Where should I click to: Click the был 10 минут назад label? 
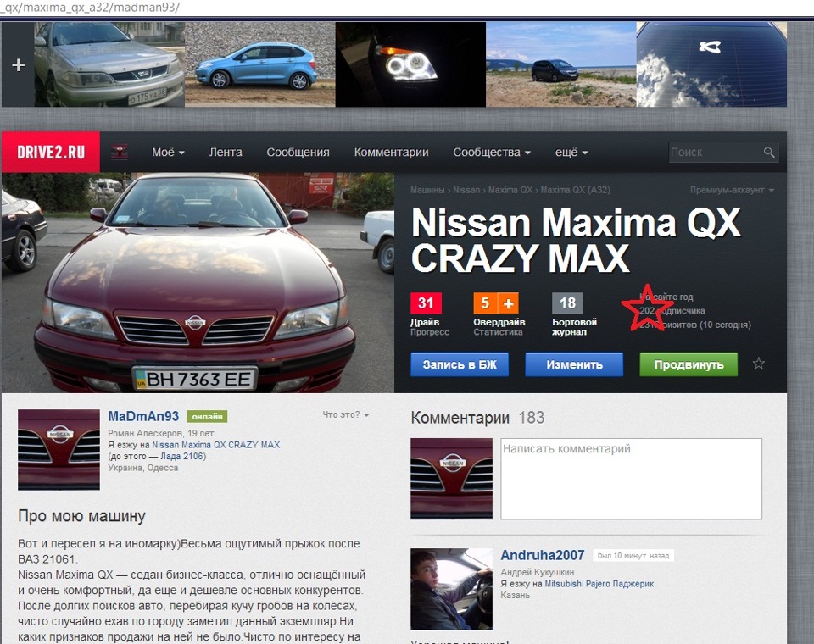click(x=633, y=555)
